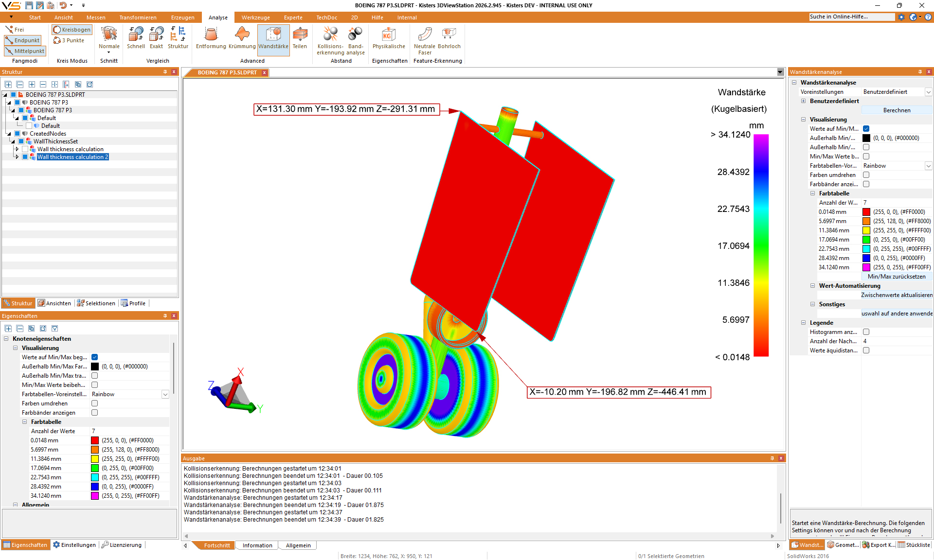The width and height of the screenshot is (934, 560).
Task: Open Physikalische Eigenschaften calculation
Action: [389, 38]
